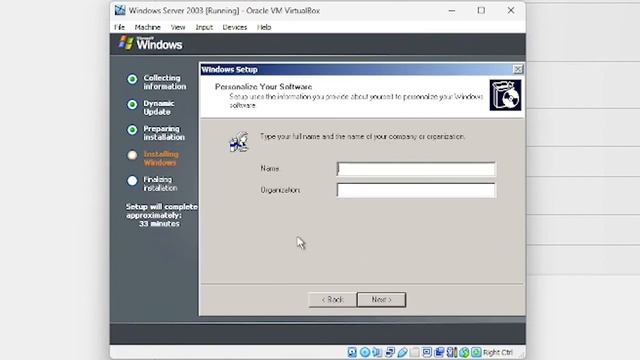Image resolution: width=640 pixels, height=360 pixels.
Task: Click the Organization input field
Action: [416, 191]
